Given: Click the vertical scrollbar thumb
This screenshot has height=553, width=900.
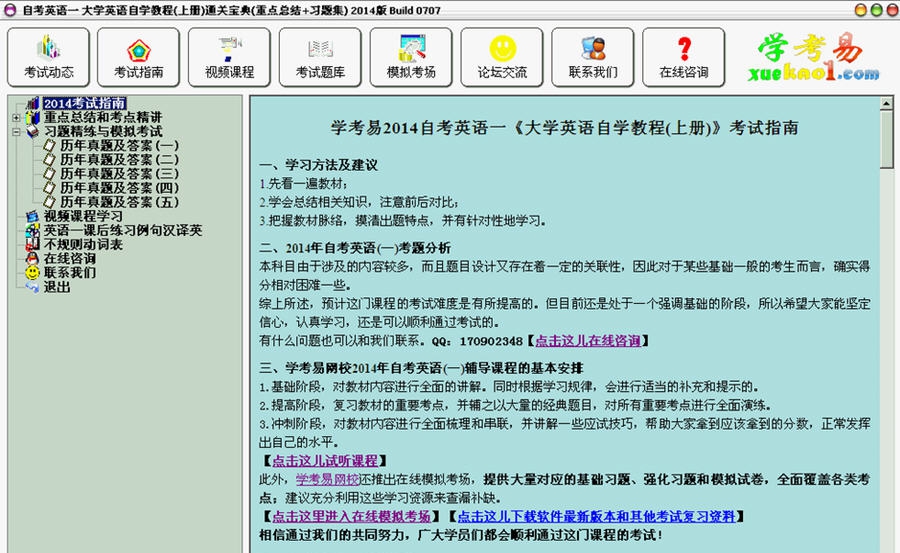Looking at the screenshot, I should pyautogui.click(x=886, y=140).
